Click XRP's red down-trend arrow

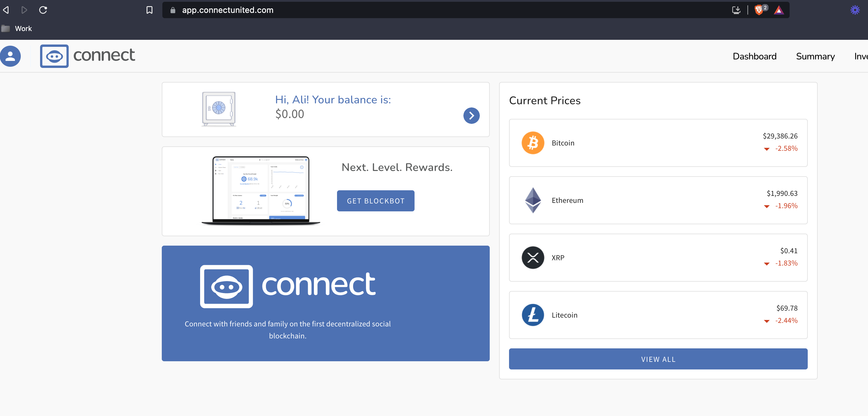point(766,264)
